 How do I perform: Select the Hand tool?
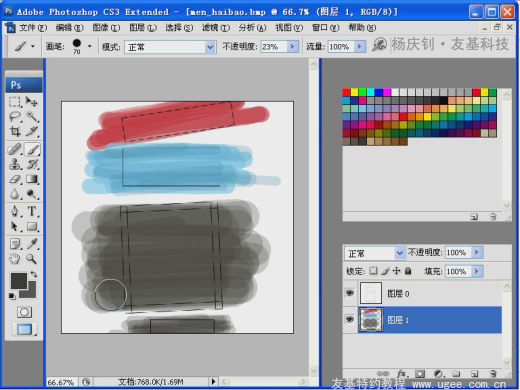click(x=15, y=259)
